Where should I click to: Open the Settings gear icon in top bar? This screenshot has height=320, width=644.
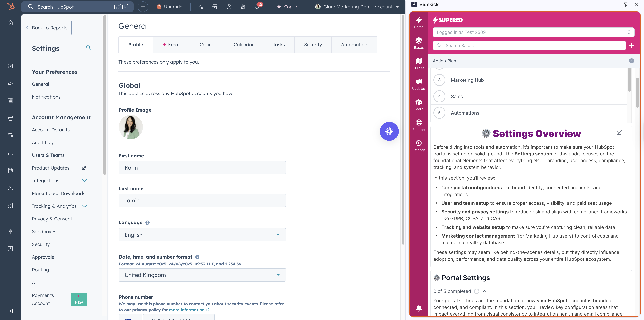click(243, 7)
